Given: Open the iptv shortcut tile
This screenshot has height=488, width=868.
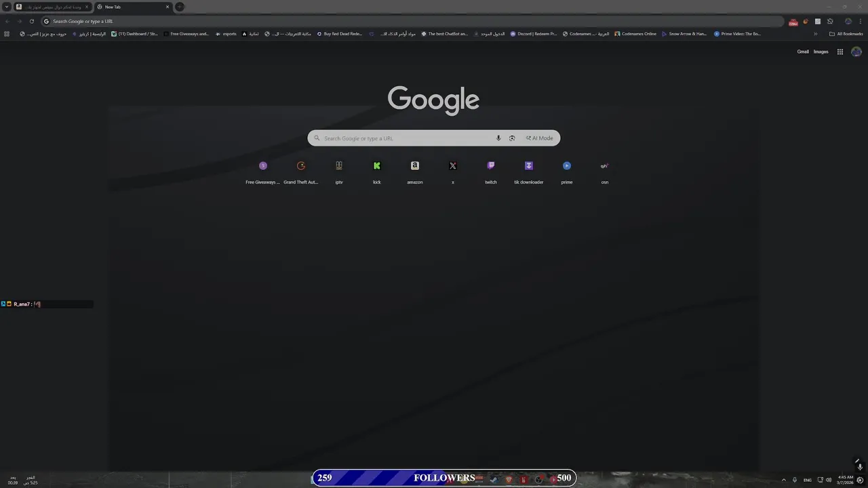Looking at the screenshot, I should (x=339, y=172).
